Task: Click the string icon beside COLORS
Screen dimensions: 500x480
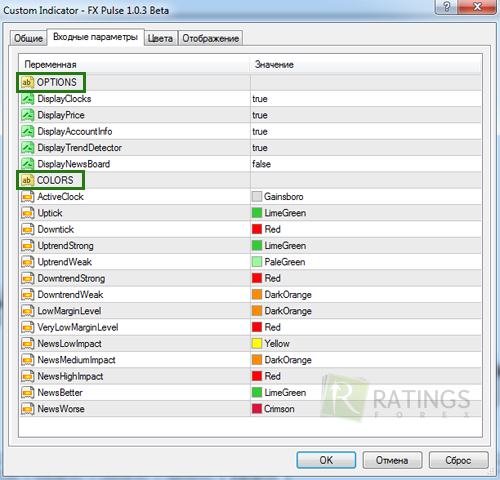Action: [x=27, y=180]
